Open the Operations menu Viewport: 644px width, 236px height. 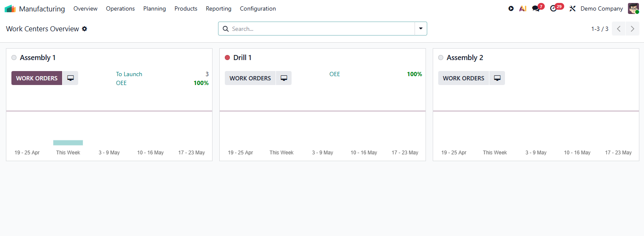pos(120,8)
